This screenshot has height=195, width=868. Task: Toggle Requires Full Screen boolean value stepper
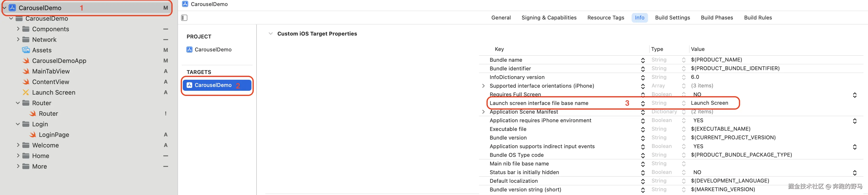click(855, 95)
